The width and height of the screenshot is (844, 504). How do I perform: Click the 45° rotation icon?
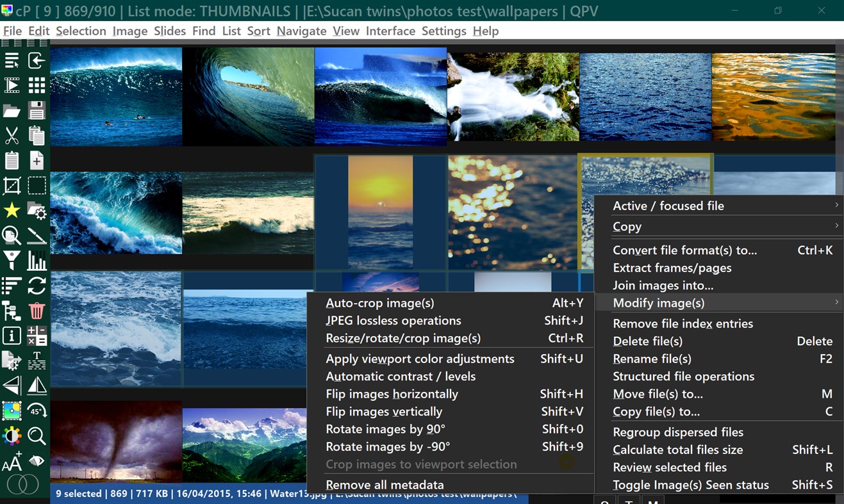[x=37, y=411]
